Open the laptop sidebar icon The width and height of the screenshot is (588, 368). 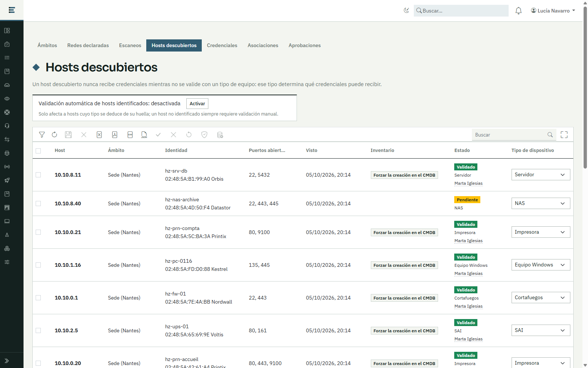click(x=7, y=221)
